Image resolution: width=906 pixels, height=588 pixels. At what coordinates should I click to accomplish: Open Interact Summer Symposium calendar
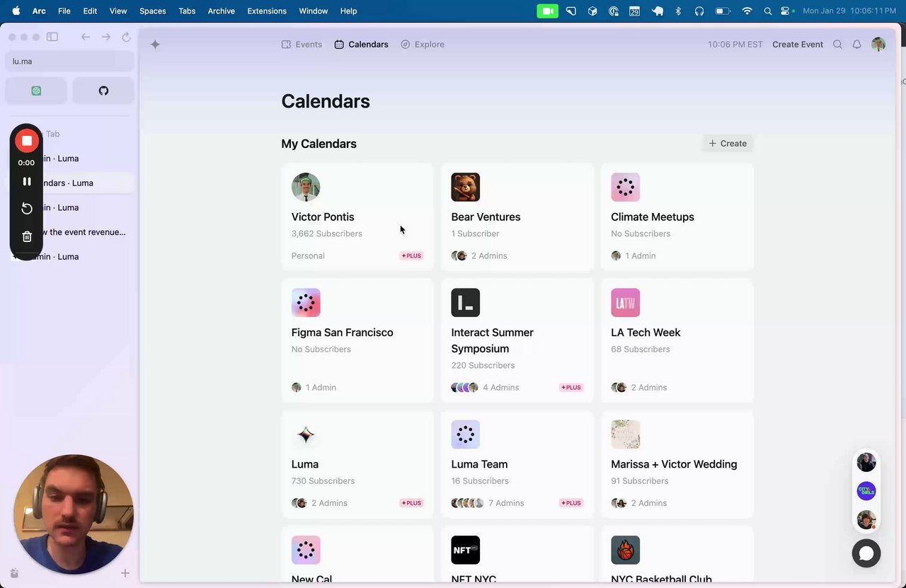click(x=517, y=340)
